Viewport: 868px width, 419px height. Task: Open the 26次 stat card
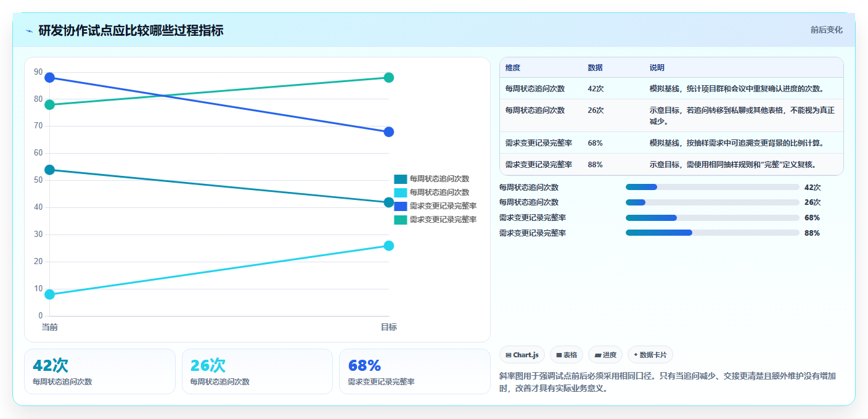pyautogui.click(x=257, y=371)
